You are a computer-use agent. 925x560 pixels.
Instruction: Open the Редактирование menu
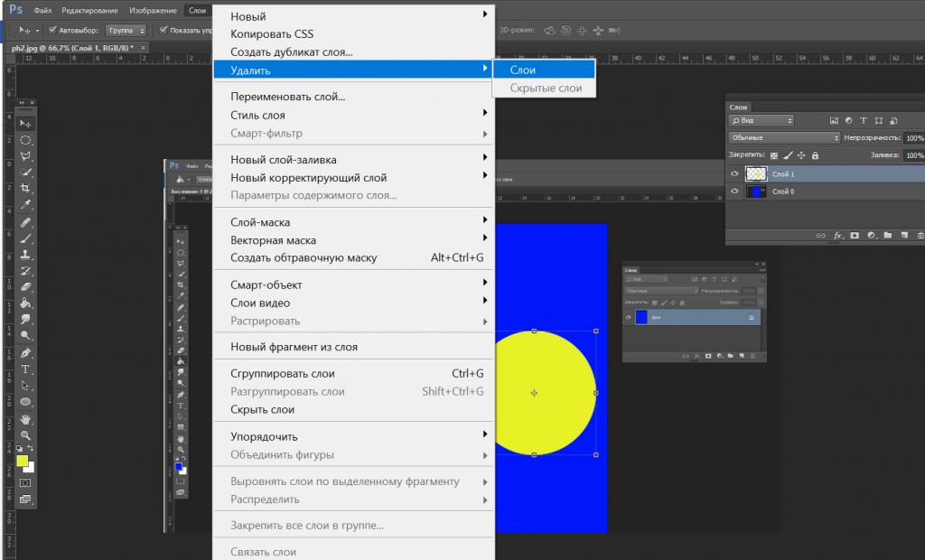click(x=89, y=10)
